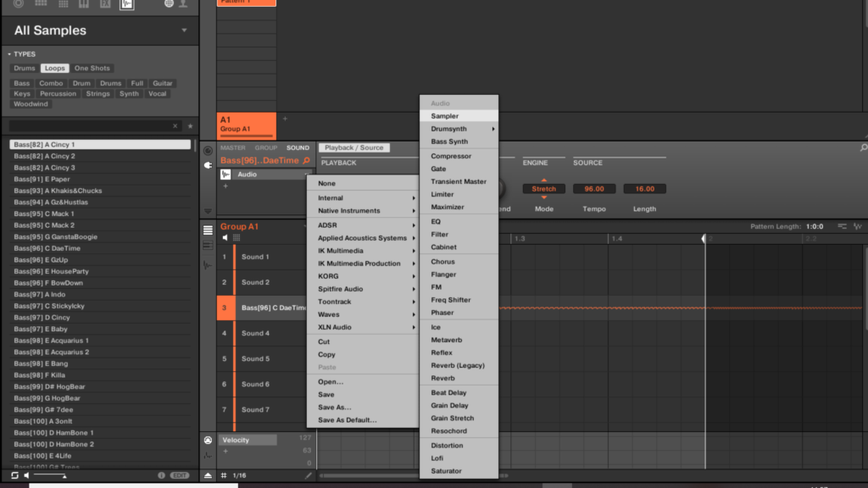This screenshot has width=868, height=488.
Task: Click the user content icon
Action: point(182,4)
